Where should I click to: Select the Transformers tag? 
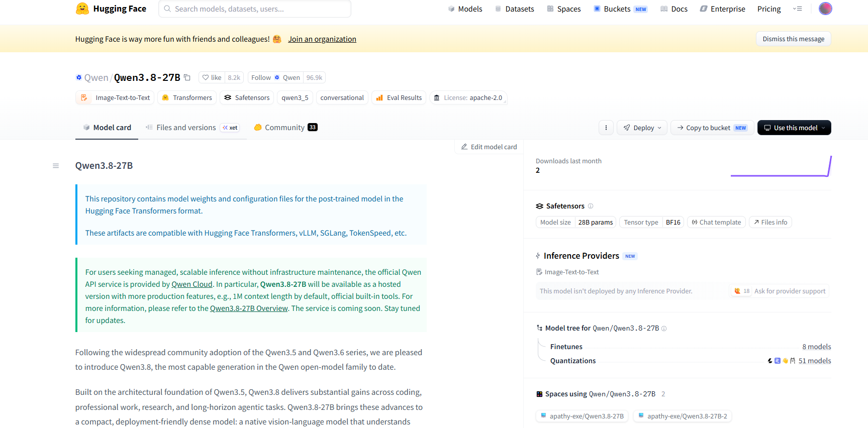187,97
